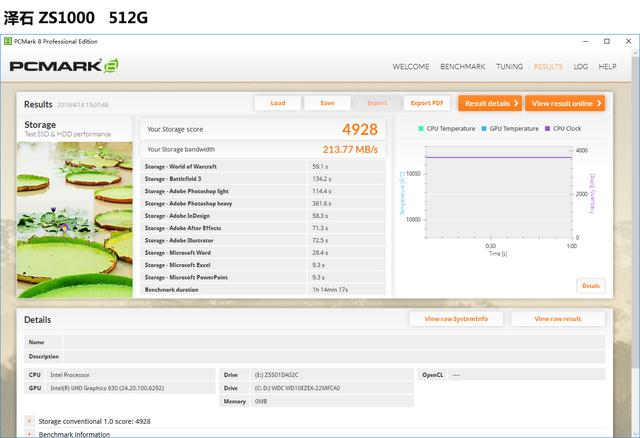Select the Microsoft PowerPoint row

[263, 277]
